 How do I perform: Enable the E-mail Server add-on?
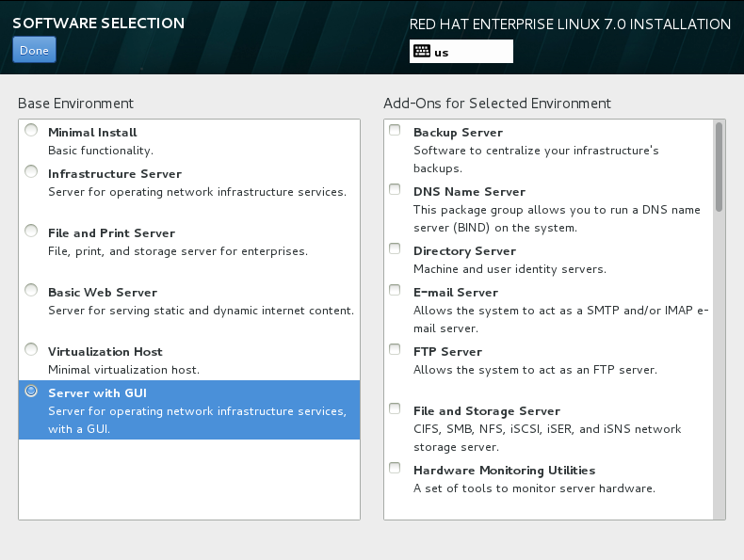point(396,292)
